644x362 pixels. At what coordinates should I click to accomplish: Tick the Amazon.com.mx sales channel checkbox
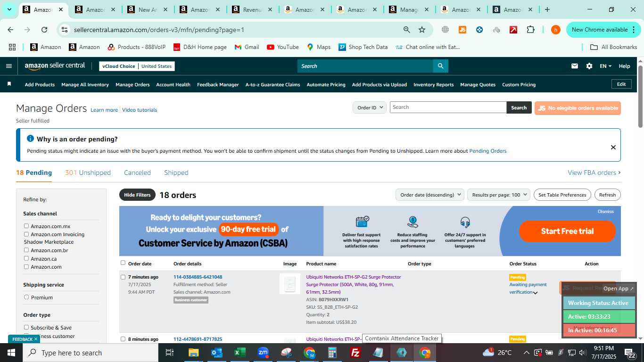click(x=26, y=226)
